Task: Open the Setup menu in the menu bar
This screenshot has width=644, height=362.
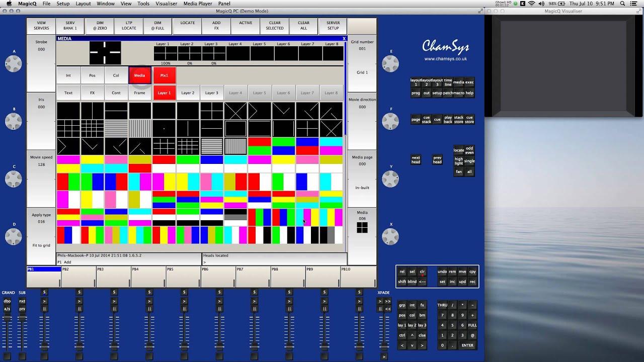Action: (63, 4)
